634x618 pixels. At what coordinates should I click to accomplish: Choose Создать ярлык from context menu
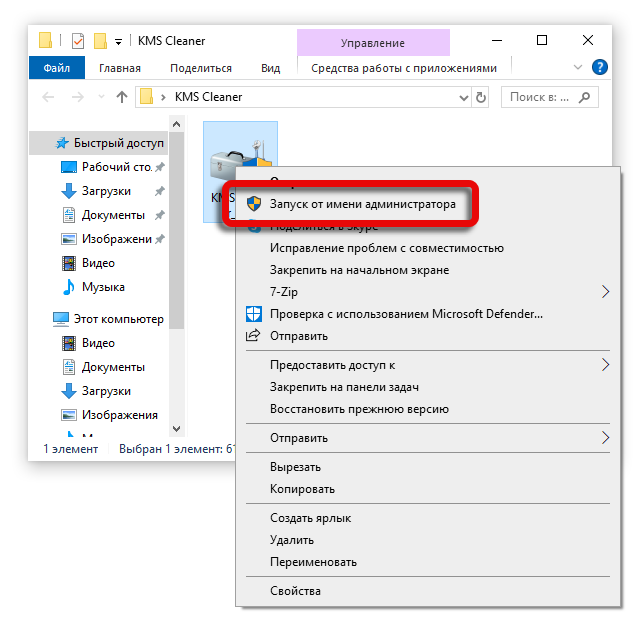[x=311, y=518]
